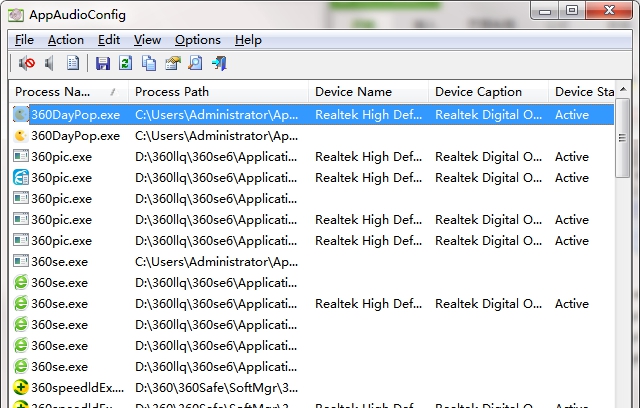This screenshot has height=408, width=640.
Task: Click the HTML report document icon
Action: tap(72, 64)
